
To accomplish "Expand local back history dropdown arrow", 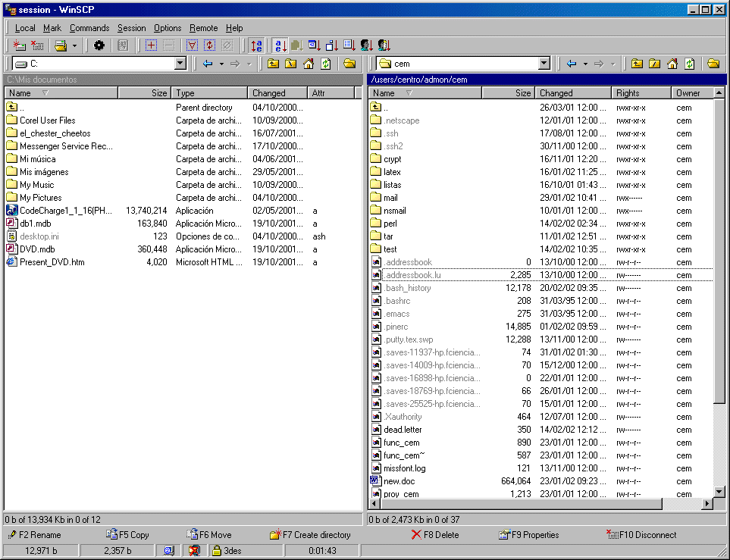I will [221, 64].
